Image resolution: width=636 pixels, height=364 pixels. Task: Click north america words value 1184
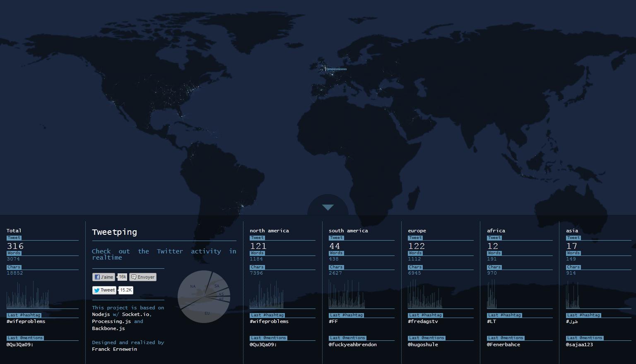pos(256,259)
